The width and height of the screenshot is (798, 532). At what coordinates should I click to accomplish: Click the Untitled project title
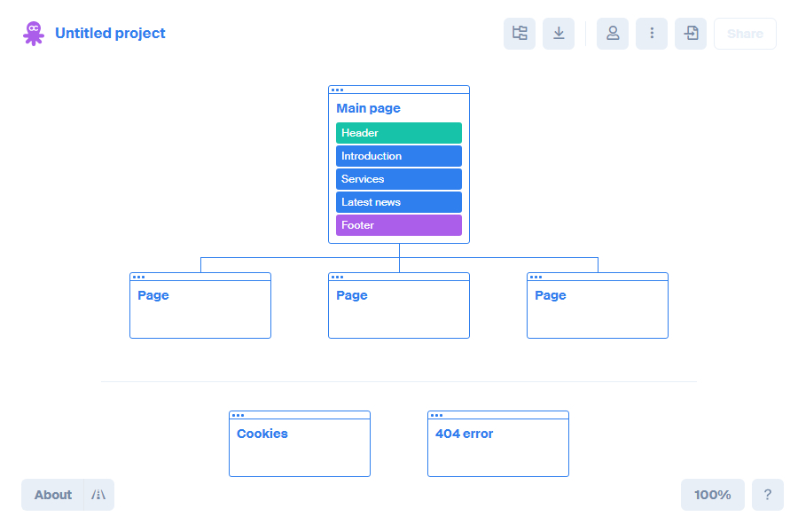110,34
